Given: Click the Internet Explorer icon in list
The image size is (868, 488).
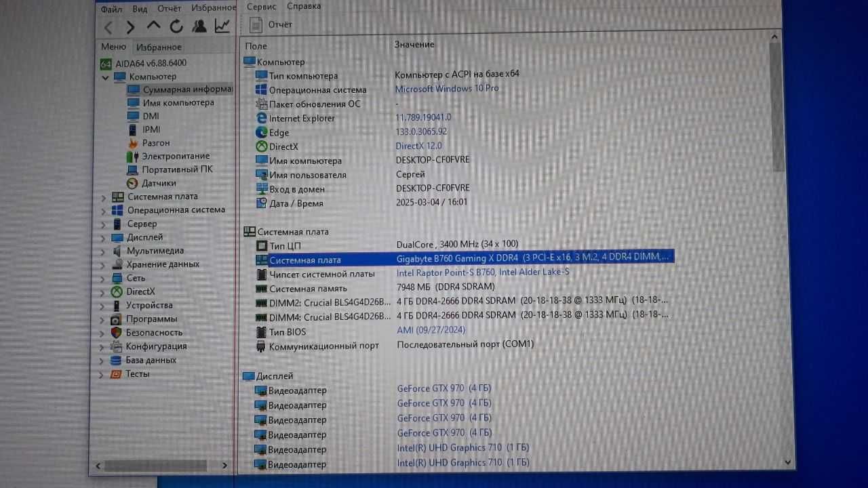Looking at the screenshot, I should (x=262, y=118).
